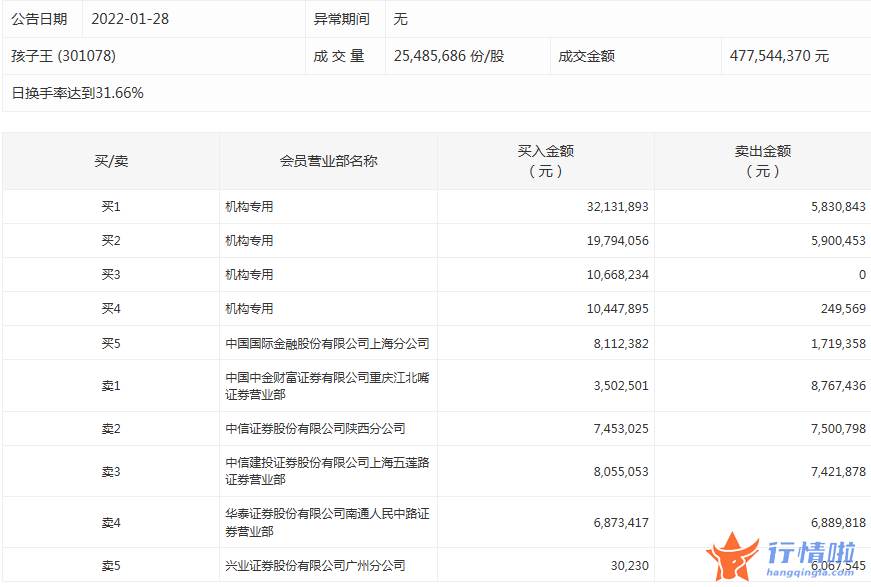The image size is (871, 587).
Task: Click sell amount 8,767,436
Action: click(x=838, y=385)
